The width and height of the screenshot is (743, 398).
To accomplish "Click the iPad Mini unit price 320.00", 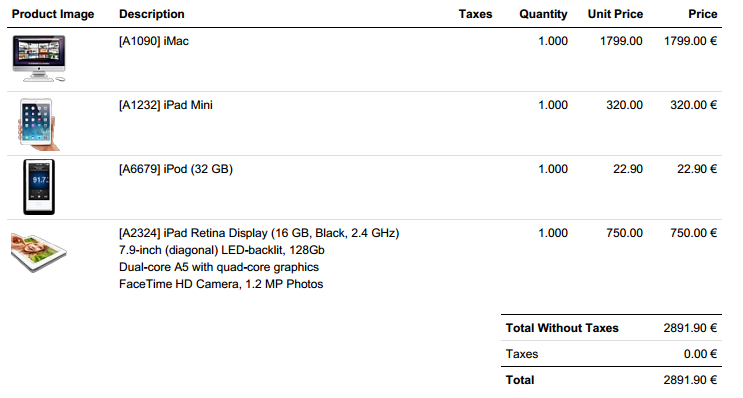I will pyautogui.click(x=625, y=105).
